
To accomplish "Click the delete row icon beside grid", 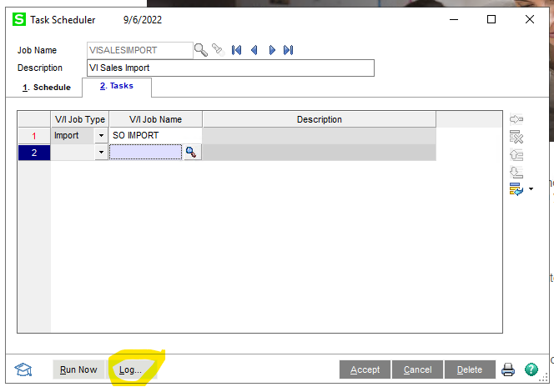I will coord(516,137).
